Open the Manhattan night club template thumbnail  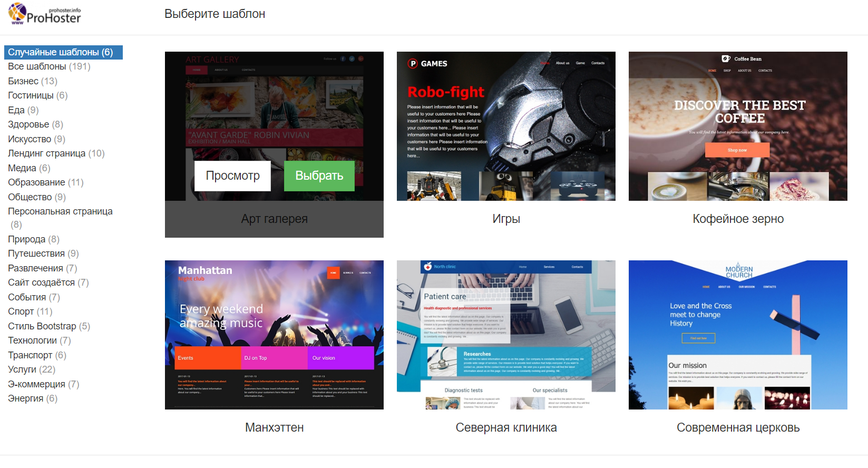coord(274,335)
